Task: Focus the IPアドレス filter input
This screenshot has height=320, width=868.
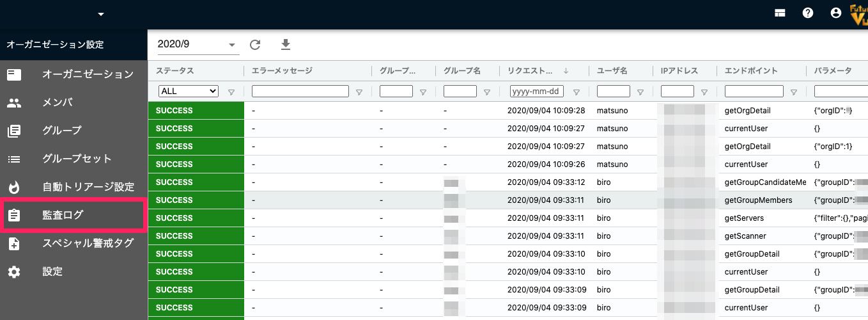Action: tap(678, 92)
